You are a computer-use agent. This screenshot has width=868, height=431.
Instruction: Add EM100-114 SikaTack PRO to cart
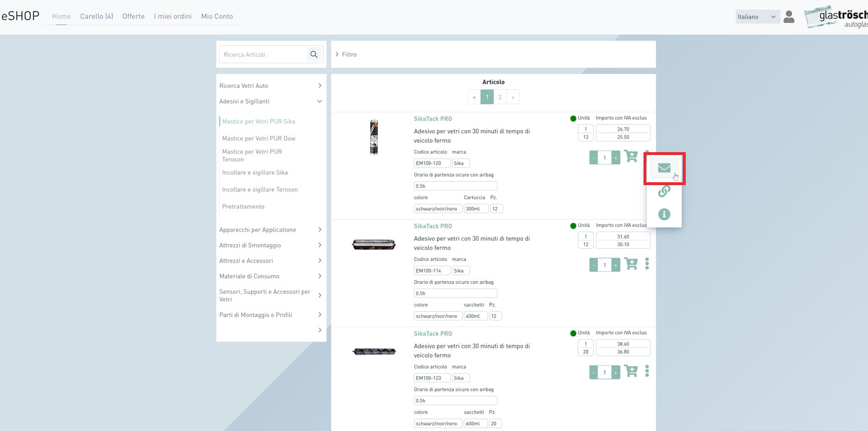click(x=631, y=264)
